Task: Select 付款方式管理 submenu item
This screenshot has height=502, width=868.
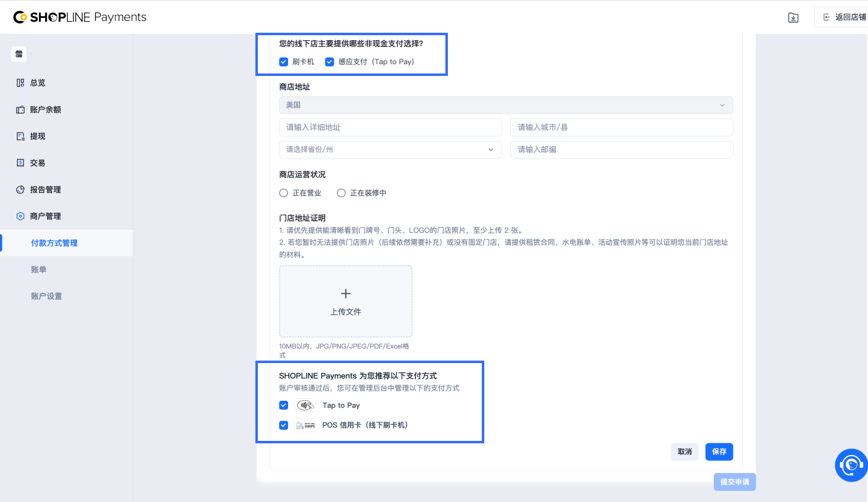Action: coord(66,243)
